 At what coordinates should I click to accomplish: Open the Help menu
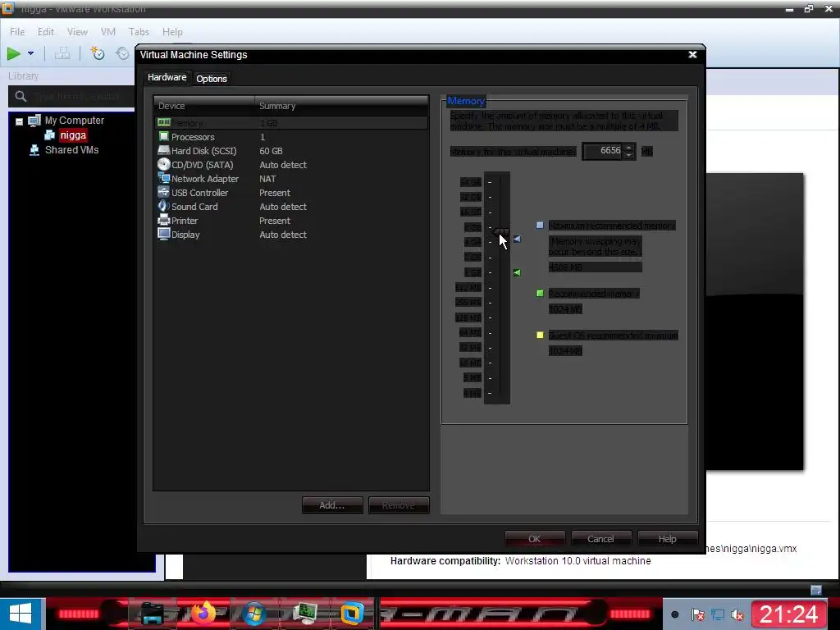(x=172, y=32)
